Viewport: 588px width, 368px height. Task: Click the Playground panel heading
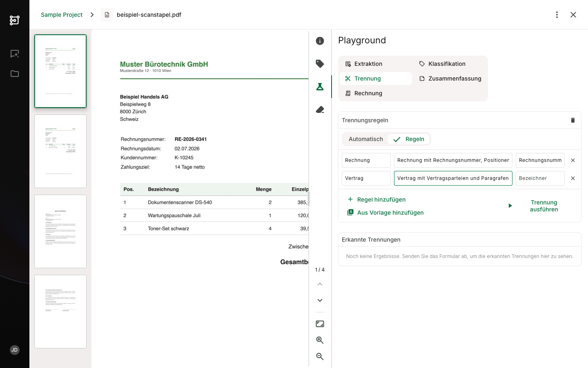click(x=362, y=40)
